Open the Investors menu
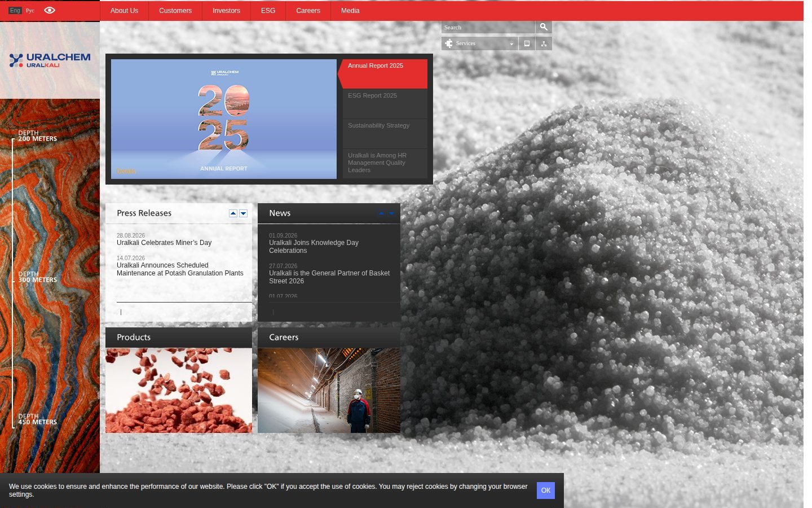Image resolution: width=812 pixels, height=508 pixels. (x=226, y=11)
